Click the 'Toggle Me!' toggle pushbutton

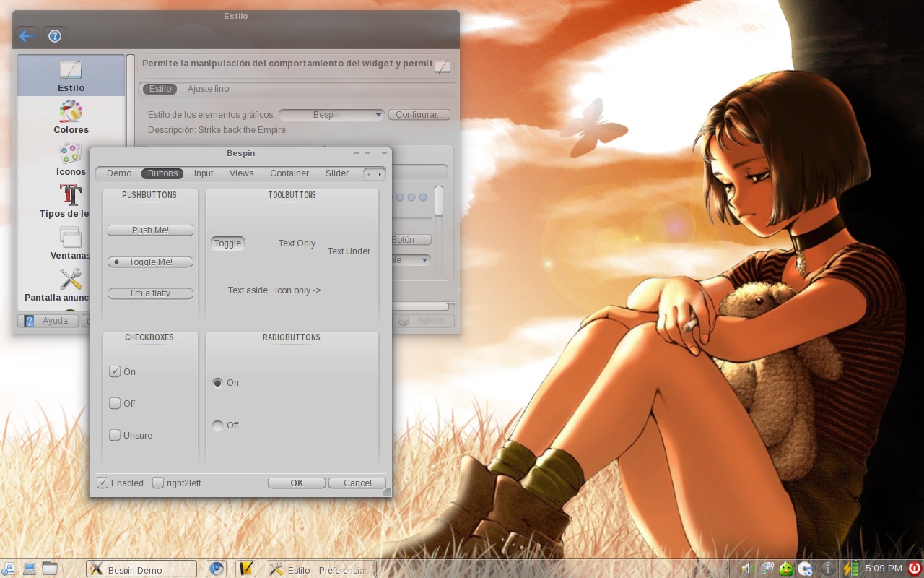point(150,262)
